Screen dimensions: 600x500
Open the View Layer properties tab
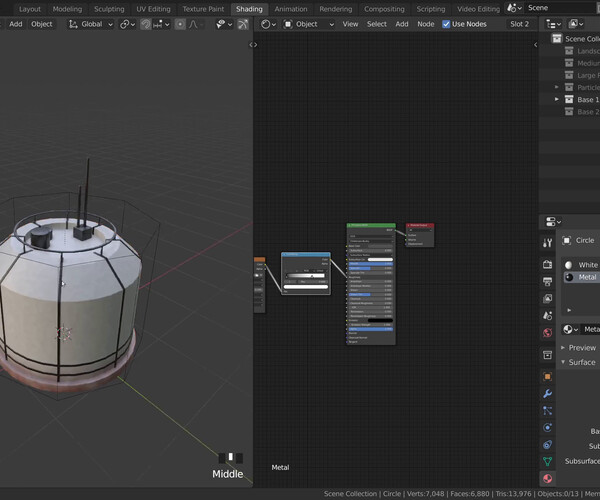tap(548, 298)
